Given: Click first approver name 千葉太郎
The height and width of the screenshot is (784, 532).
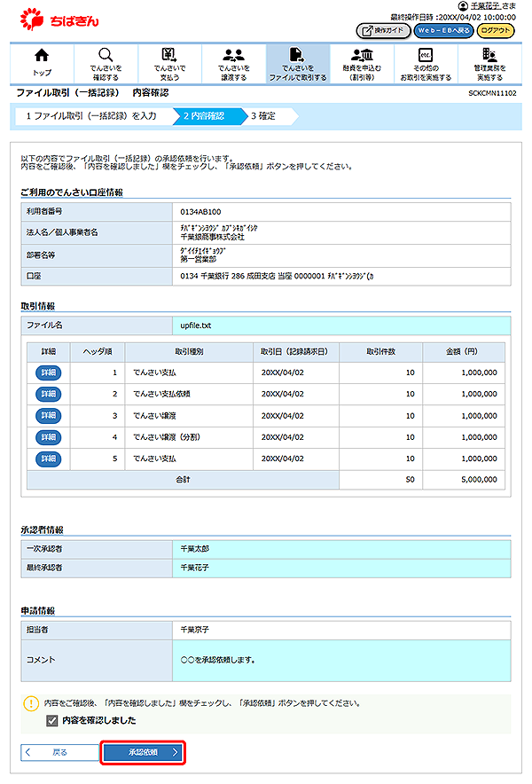Looking at the screenshot, I should pyautogui.click(x=195, y=549).
